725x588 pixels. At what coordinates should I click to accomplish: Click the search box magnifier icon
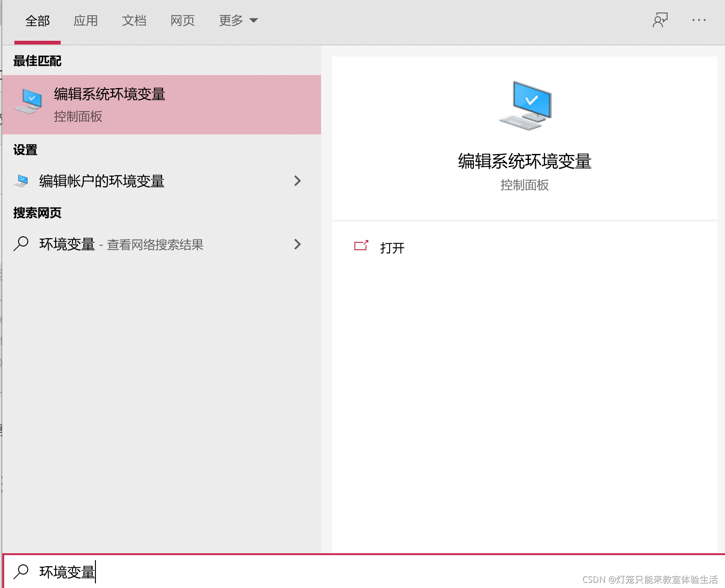click(21, 572)
